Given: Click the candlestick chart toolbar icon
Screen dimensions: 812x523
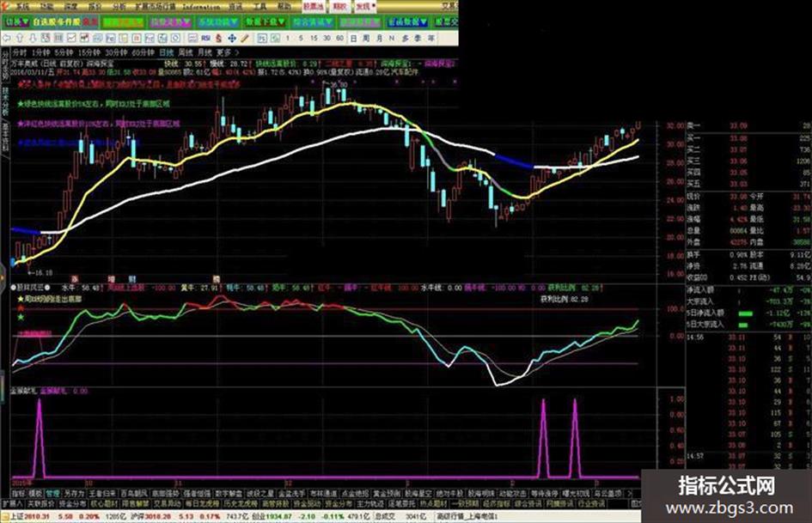Looking at the screenshot, I should pos(84,38).
